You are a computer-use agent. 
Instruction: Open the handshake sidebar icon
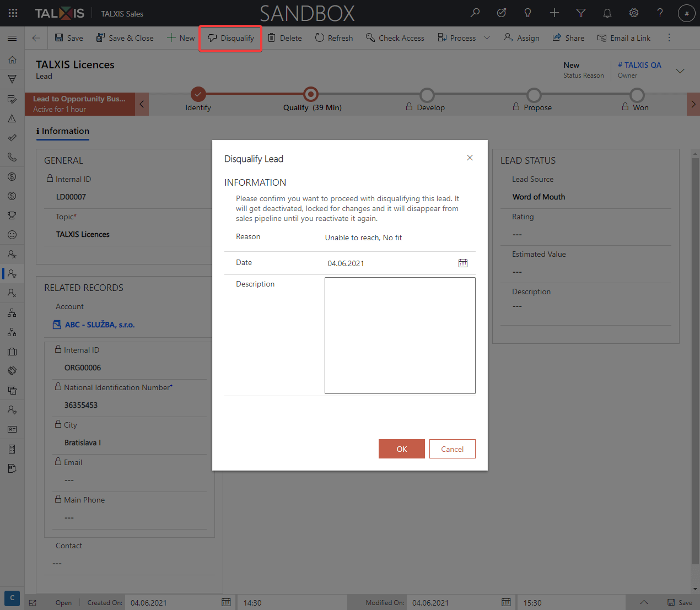tap(12, 371)
